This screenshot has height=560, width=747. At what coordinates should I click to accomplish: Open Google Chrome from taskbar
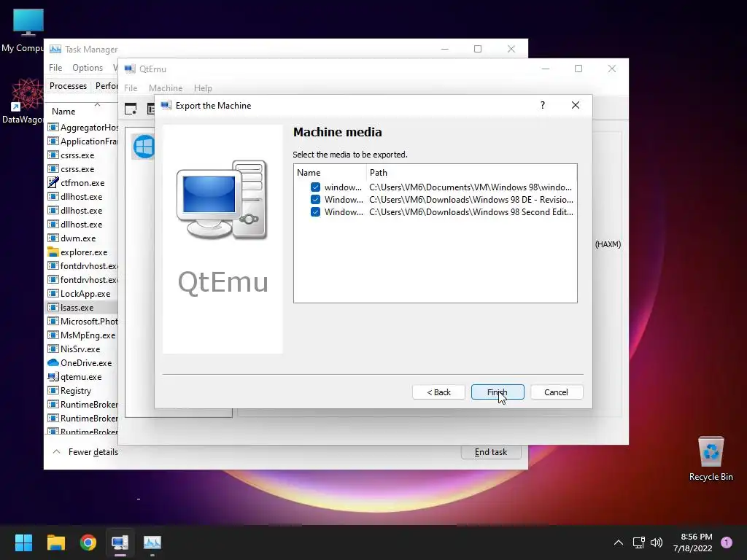(x=88, y=542)
